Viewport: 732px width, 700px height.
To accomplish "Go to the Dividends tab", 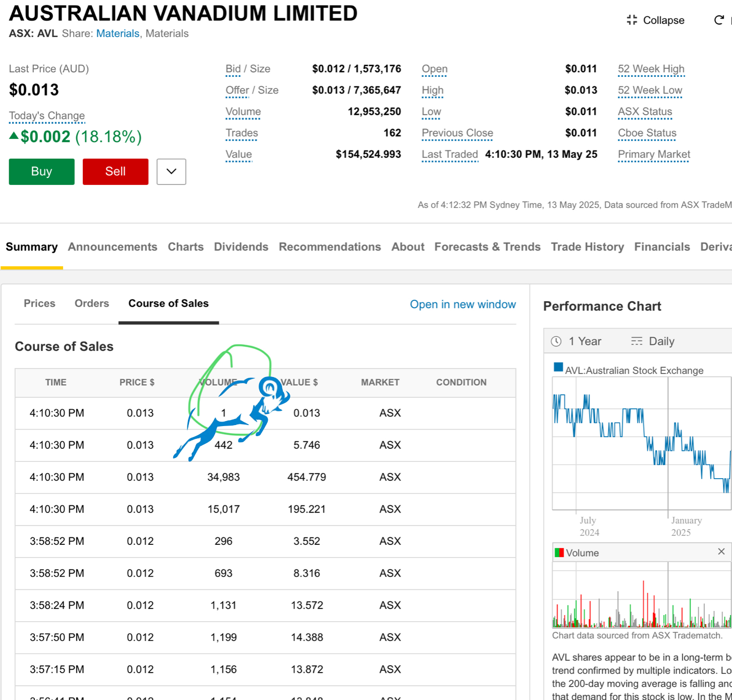I will pos(241,247).
